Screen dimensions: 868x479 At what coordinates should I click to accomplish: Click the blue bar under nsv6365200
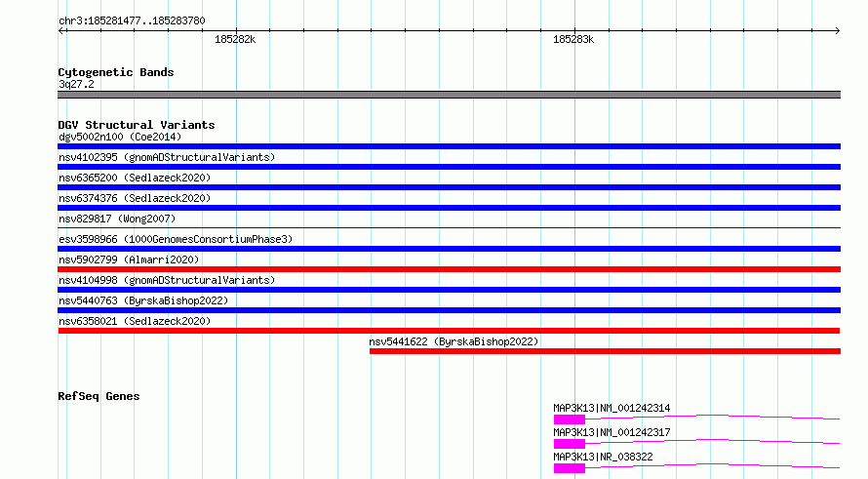[x=449, y=187]
